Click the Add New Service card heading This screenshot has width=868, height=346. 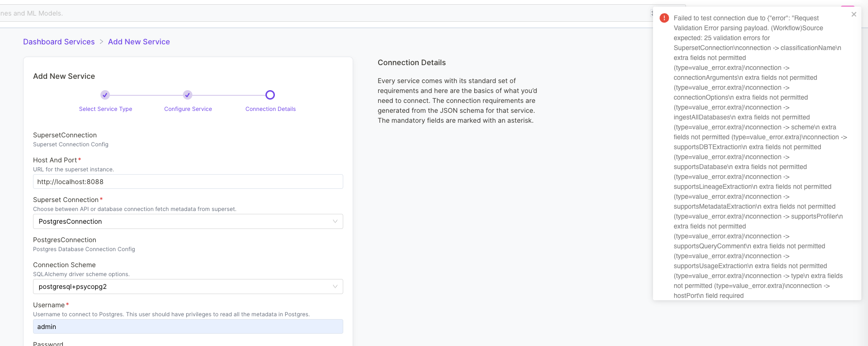[x=64, y=76]
